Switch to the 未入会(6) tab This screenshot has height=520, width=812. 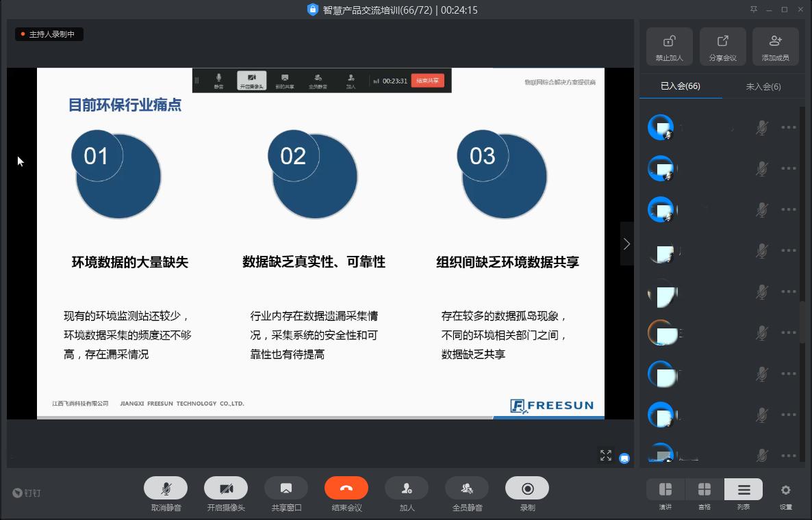click(763, 87)
